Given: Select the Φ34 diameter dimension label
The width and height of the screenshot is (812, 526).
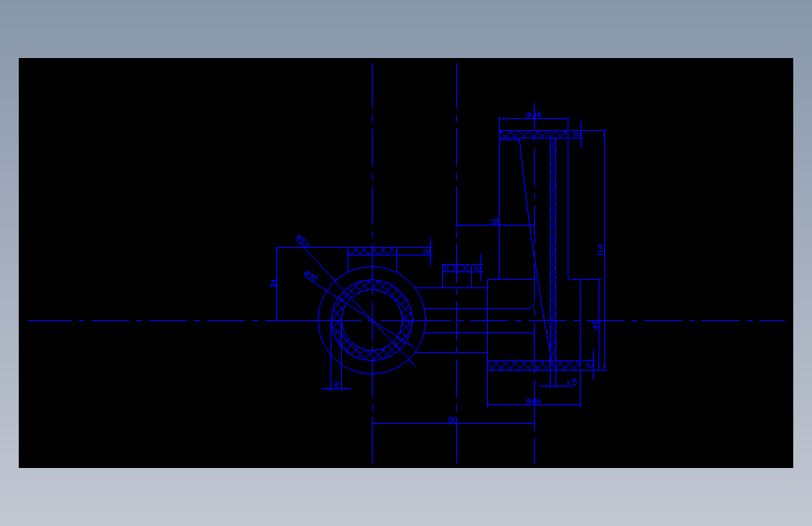Looking at the screenshot, I should (534, 114).
